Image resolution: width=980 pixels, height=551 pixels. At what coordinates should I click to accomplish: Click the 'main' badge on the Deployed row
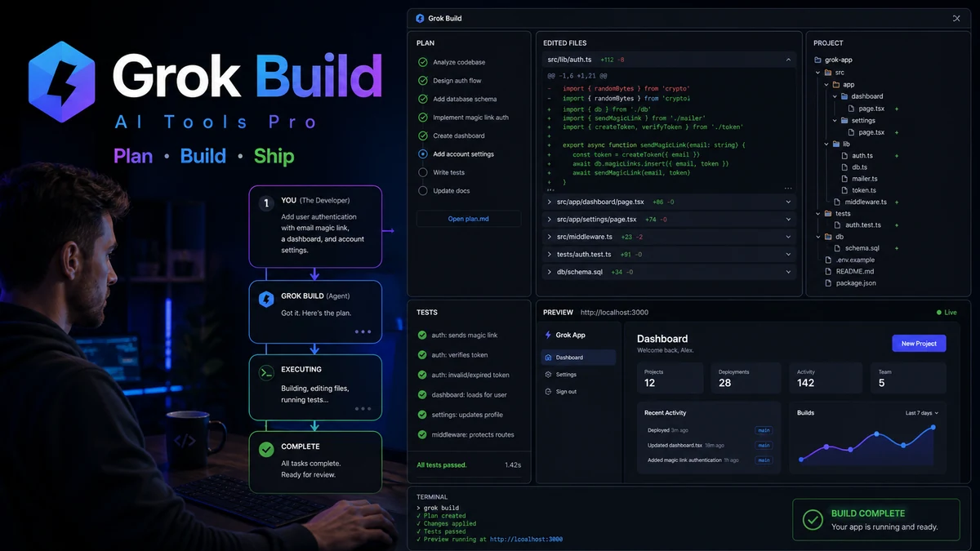pyautogui.click(x=764, y=430)
